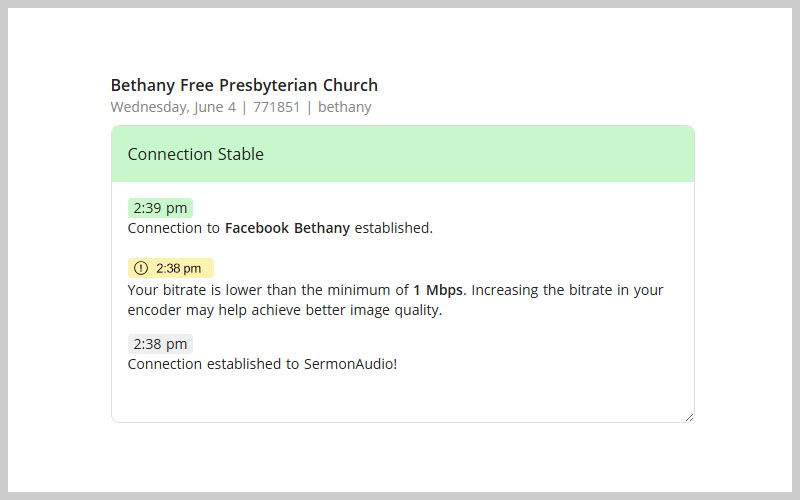Viewport: 800px width, 500px height.
Task: Click the Connection established to SermonAudio message
Action: coord(262,364)
